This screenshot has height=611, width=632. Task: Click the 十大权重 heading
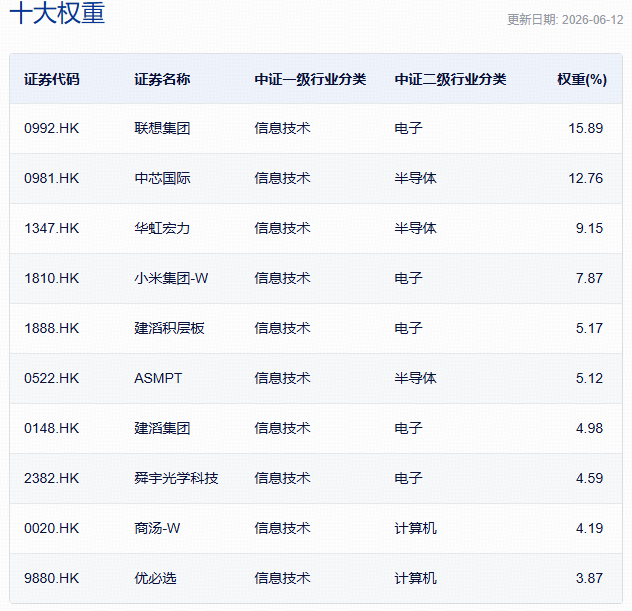click(x=57, y=12)
